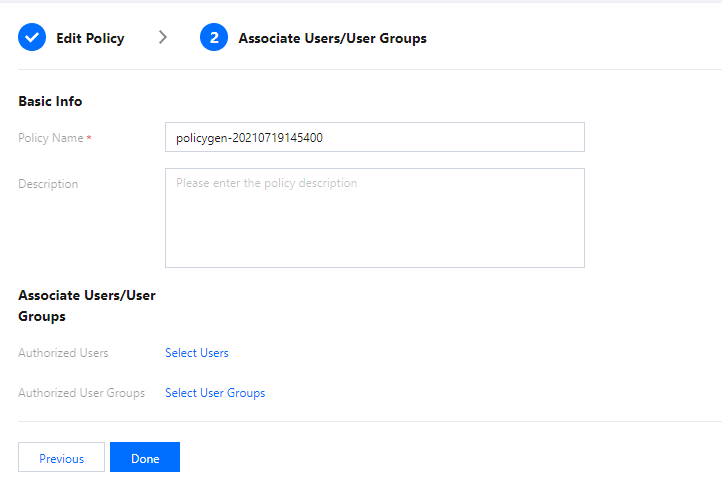Open the Select Users link

197,353
